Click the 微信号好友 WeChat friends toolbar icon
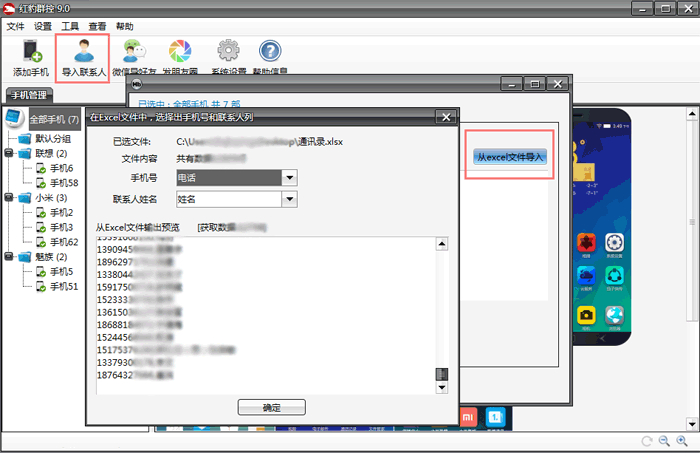 [134, 56]
